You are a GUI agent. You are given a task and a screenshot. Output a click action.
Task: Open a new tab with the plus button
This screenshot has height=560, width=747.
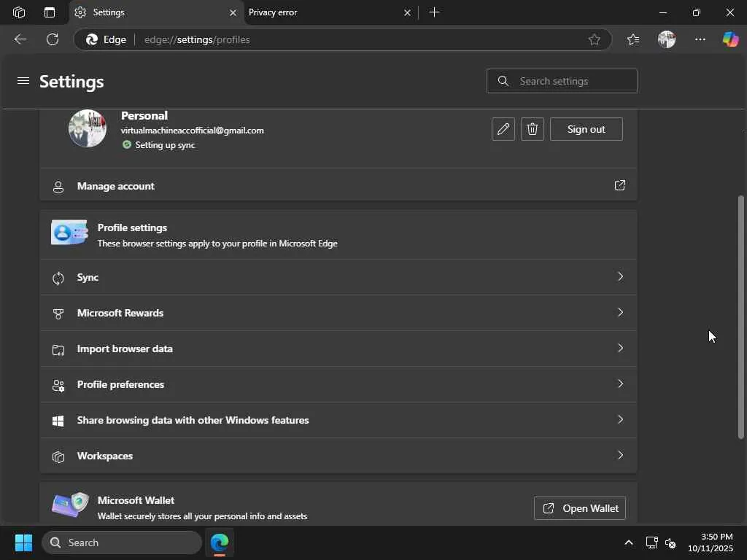click(434, 12)
